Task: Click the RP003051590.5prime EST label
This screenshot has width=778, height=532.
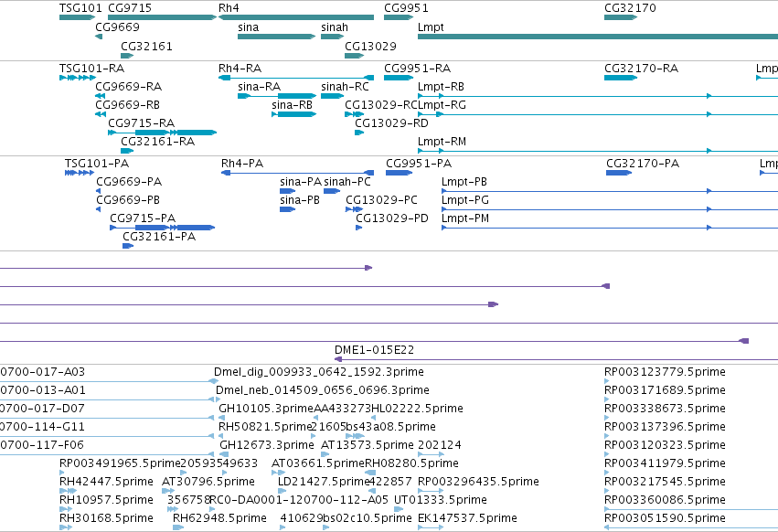Action: (665, 518)
